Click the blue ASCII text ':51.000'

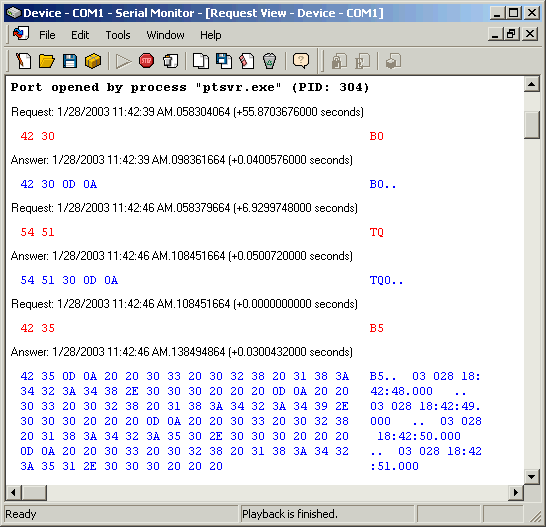pyautogui.click(x=394, y=466)
